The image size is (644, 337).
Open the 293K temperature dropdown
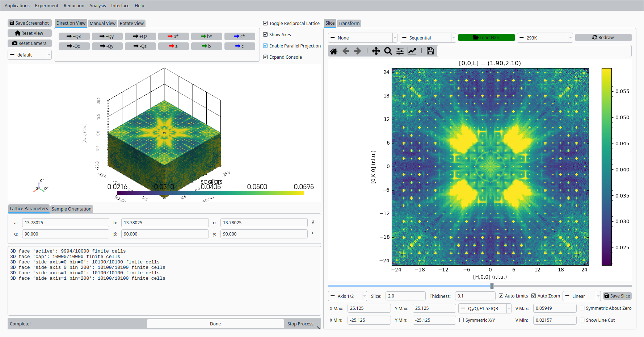tap(545, 38)
